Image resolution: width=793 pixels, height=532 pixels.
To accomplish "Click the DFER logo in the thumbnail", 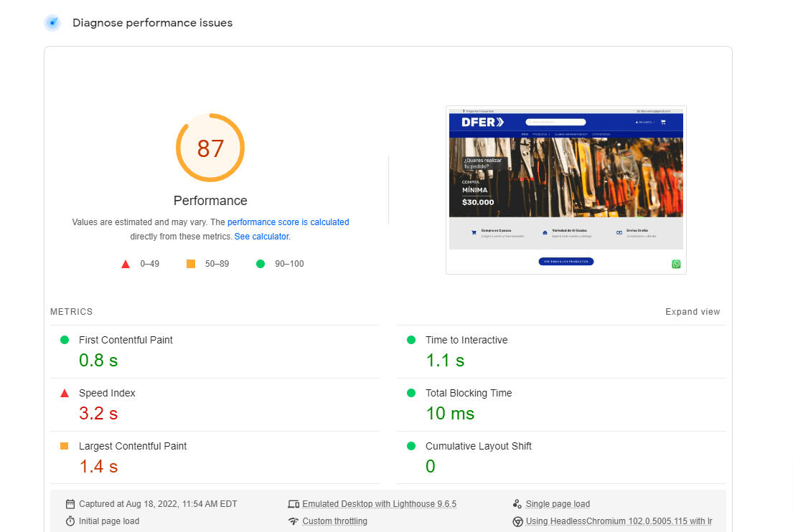I will (482, 123).
